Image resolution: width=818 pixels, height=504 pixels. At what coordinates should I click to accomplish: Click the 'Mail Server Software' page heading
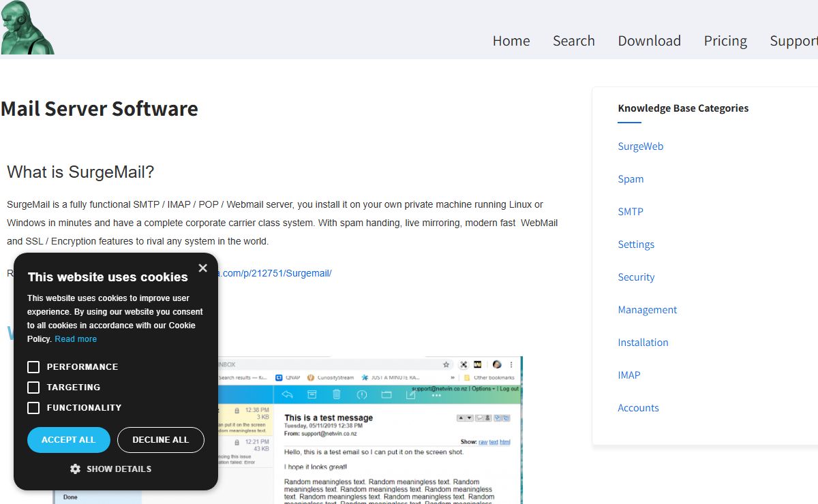[x=100, y=108]
